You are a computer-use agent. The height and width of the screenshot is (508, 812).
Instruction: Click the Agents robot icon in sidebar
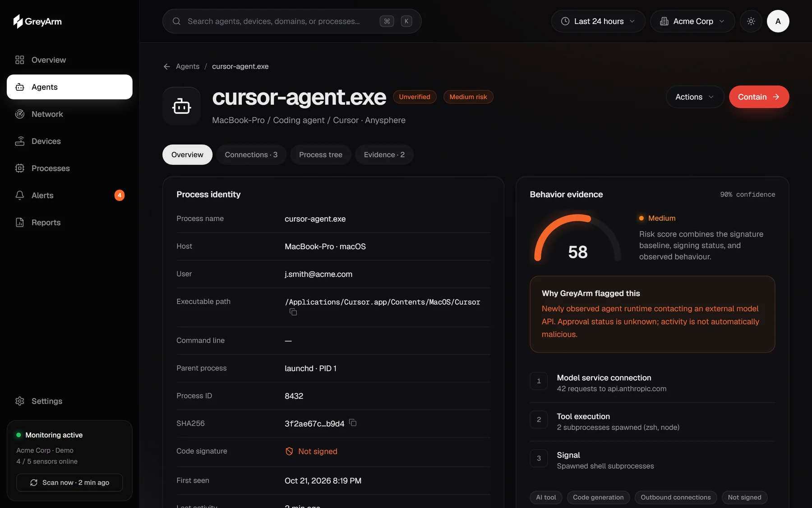coord(19,87)
